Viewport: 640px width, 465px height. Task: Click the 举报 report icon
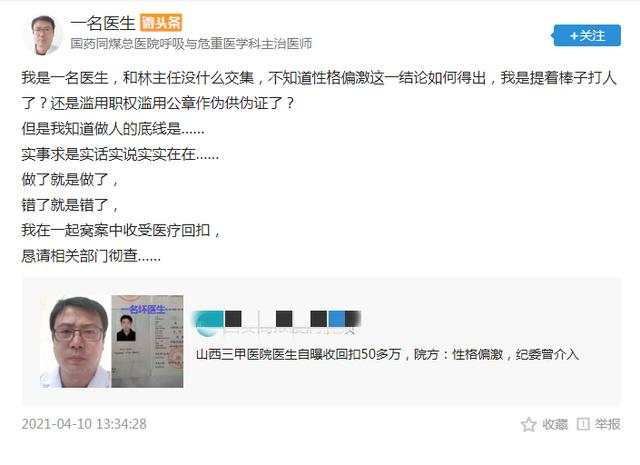coord(583,424)
